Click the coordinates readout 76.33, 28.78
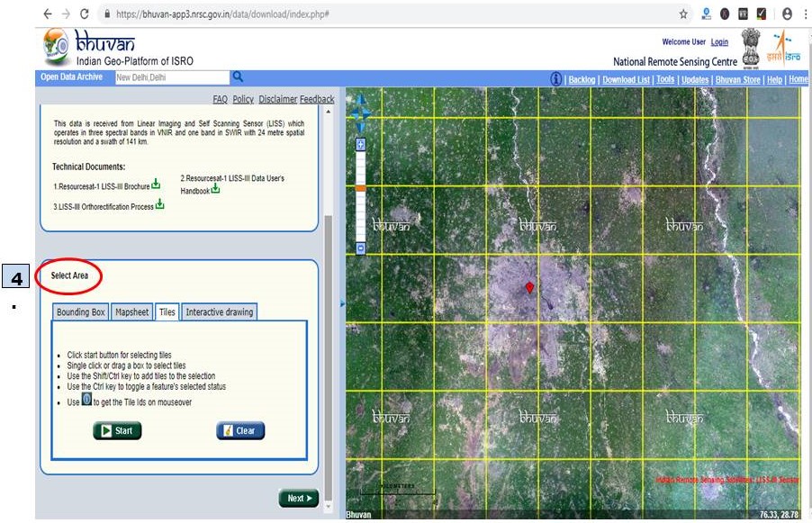This screenshot has height=523, width=812. point(779,515)
